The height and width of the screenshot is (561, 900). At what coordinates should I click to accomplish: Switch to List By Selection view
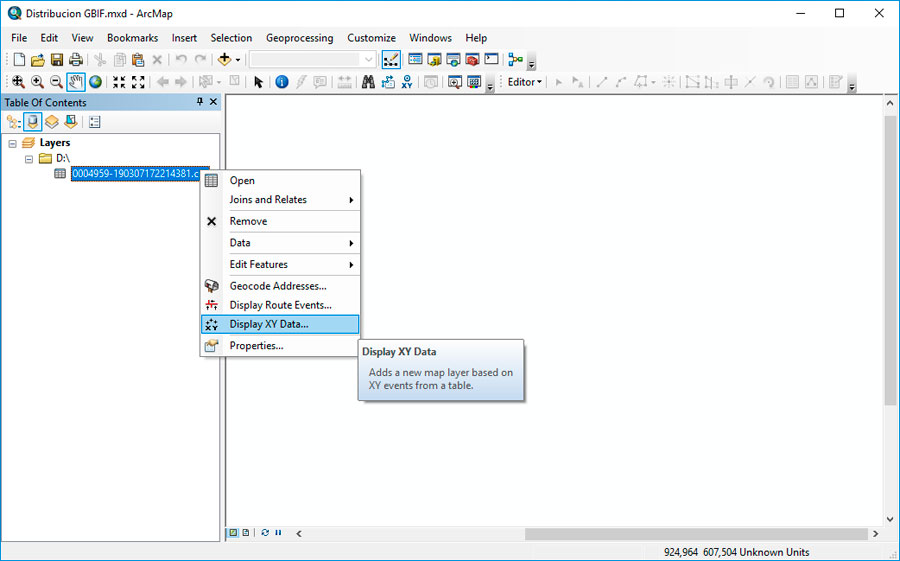pos(71,122)
